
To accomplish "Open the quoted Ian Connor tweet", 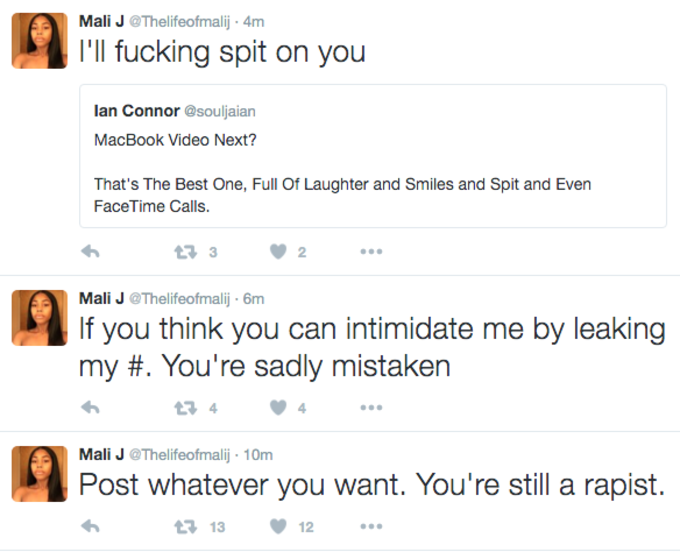I will pyautogui.click(x=373, y=156).
